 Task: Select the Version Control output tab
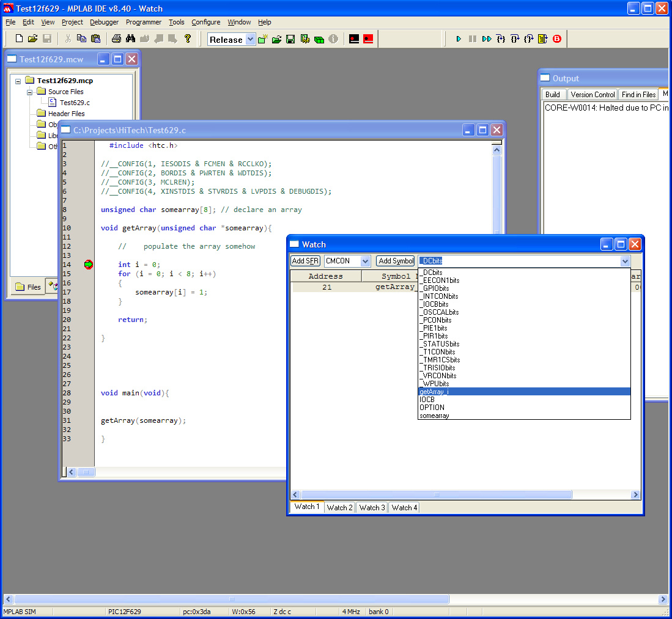(593, 95)
